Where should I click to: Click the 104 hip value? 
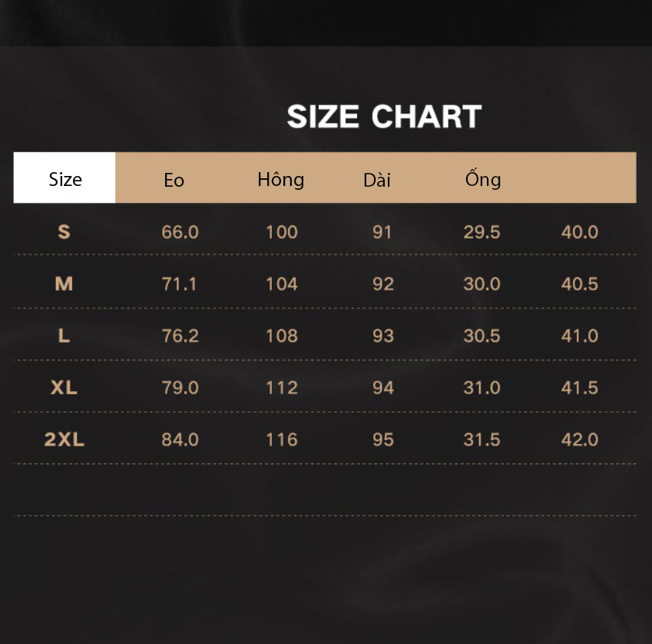pyautogui.click(x=282, y=284)
